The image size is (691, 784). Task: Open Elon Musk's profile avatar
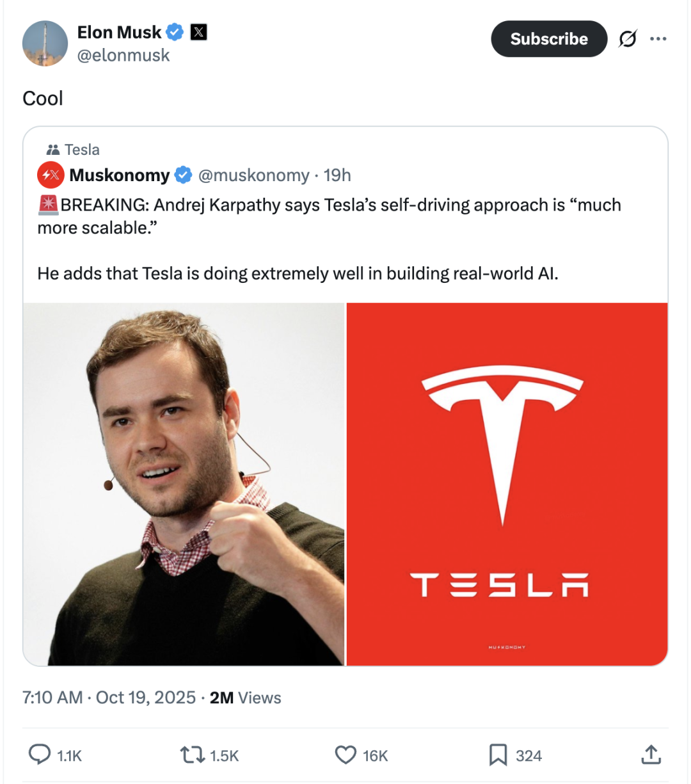click(x=45, y=44)
